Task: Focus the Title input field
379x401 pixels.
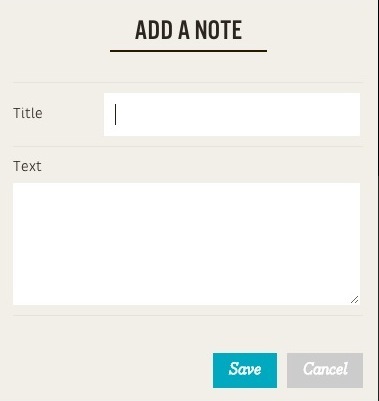Action: 232,114
